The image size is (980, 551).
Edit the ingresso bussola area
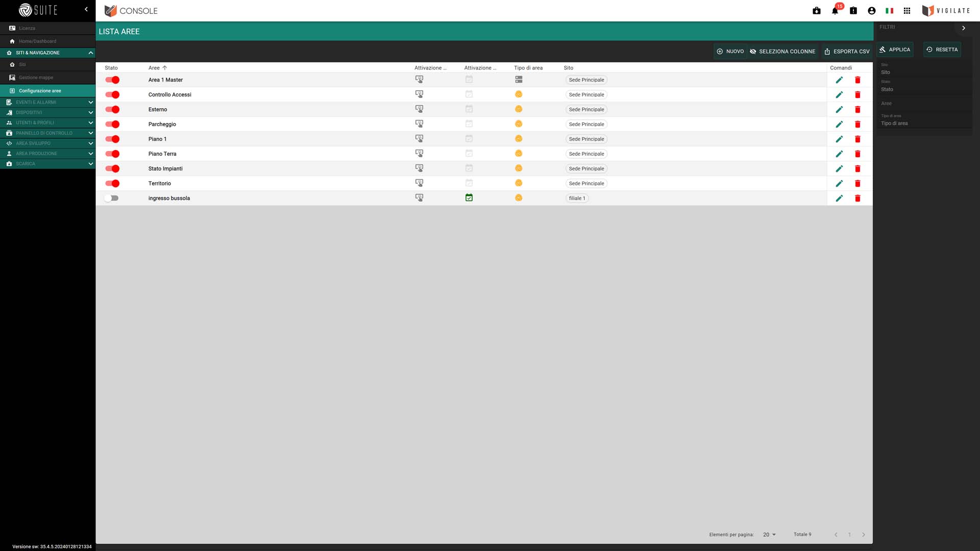(x=839, y=198)
